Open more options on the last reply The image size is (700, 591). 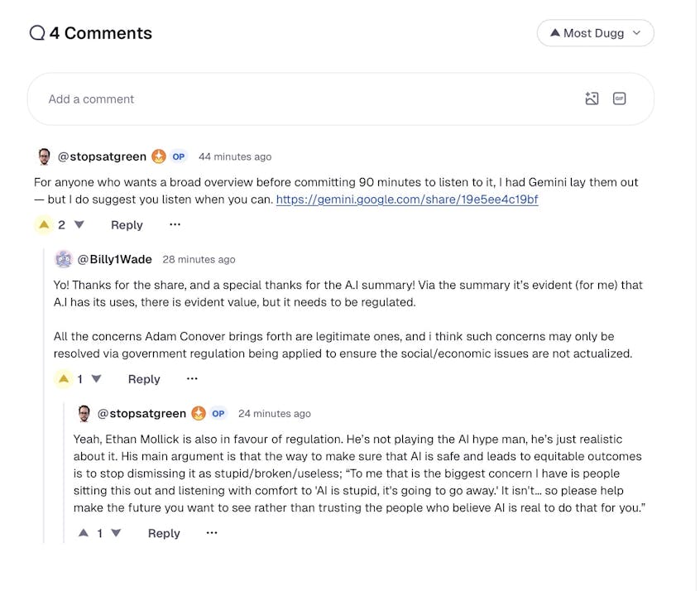(212, 533)
